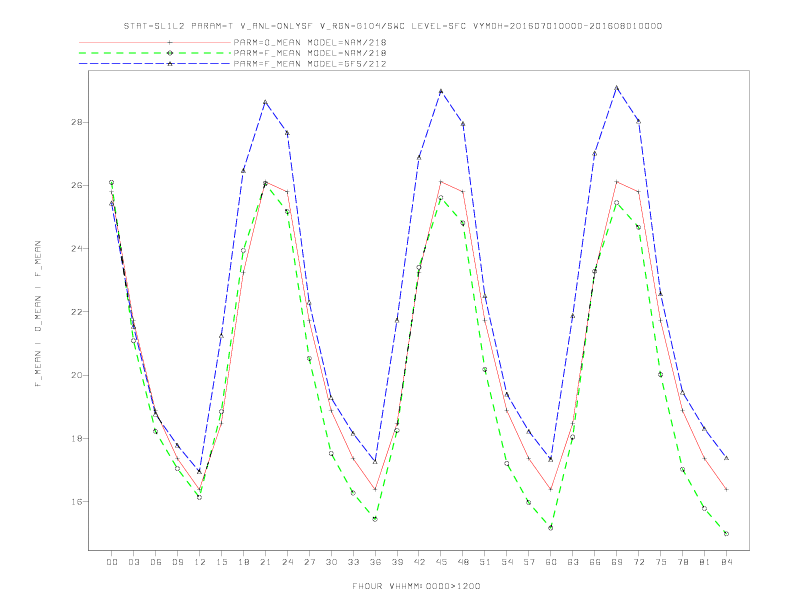Select legend label PARM=O_MEAN MODEL=NAM/218
This screenshot has height=612, width=792.
(310, 42)
